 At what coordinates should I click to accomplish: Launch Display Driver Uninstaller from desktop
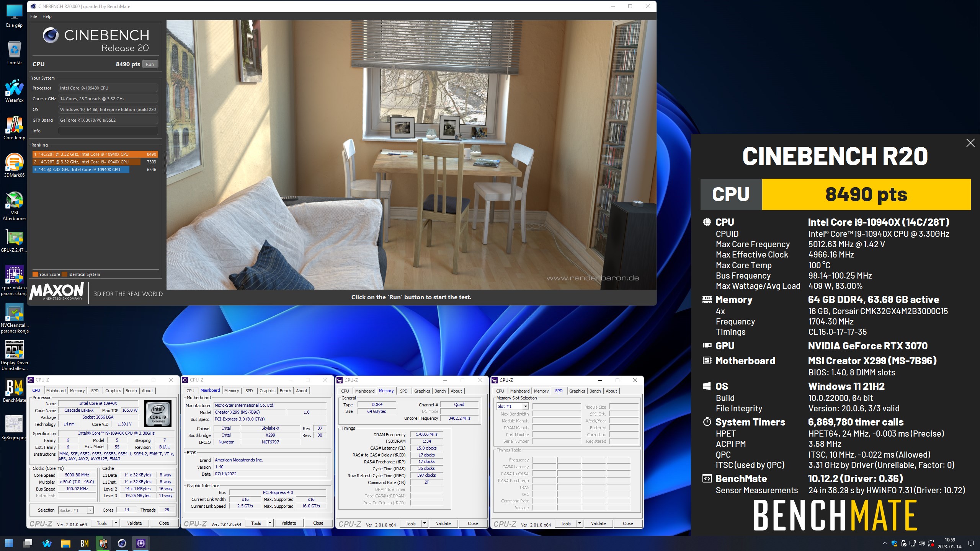[14, 355]
